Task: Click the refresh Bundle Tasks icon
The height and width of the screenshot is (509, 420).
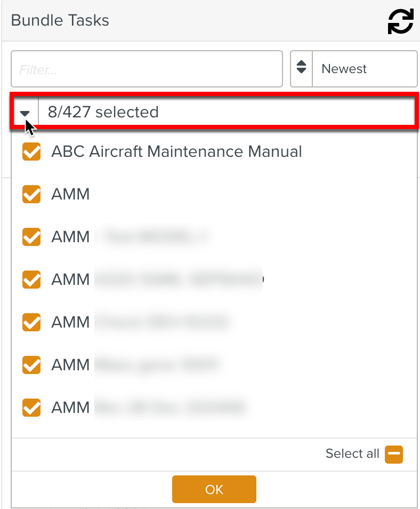Action: [x=400, y=21]
